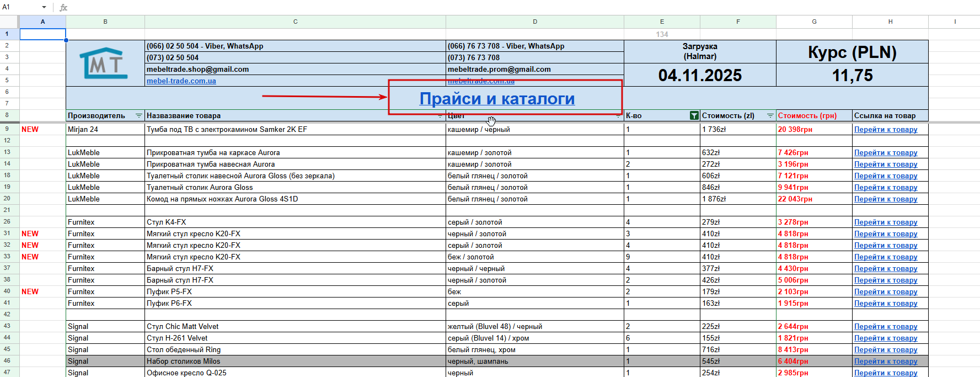Image resolution: width=980 pixels, height=377 pixels.
Task: Select column D header
Action: coord(535,22)
